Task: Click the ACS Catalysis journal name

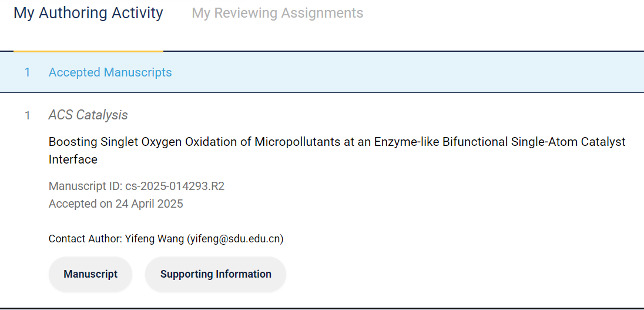Action: [88, 115]
